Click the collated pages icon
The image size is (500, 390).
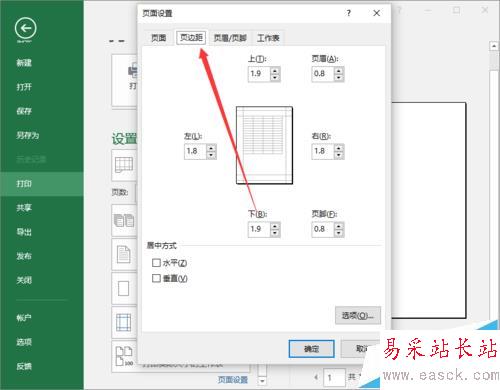(x=124, y=221)
